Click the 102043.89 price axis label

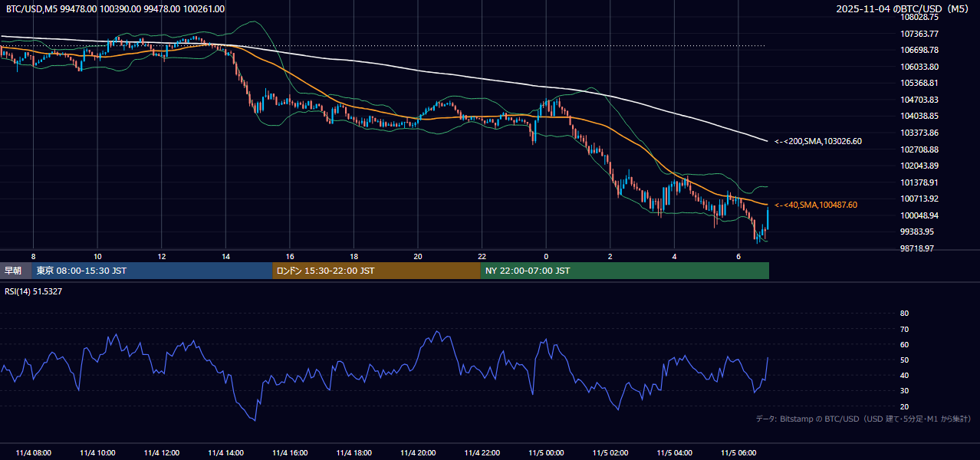tap(919, 166)
